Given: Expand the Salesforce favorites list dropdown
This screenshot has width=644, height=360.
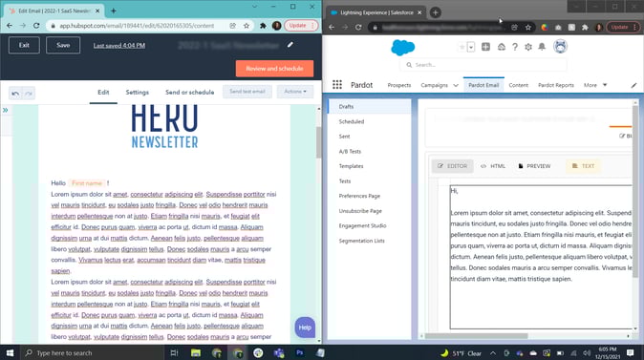Looking at the screenshot, I should 471,47.
